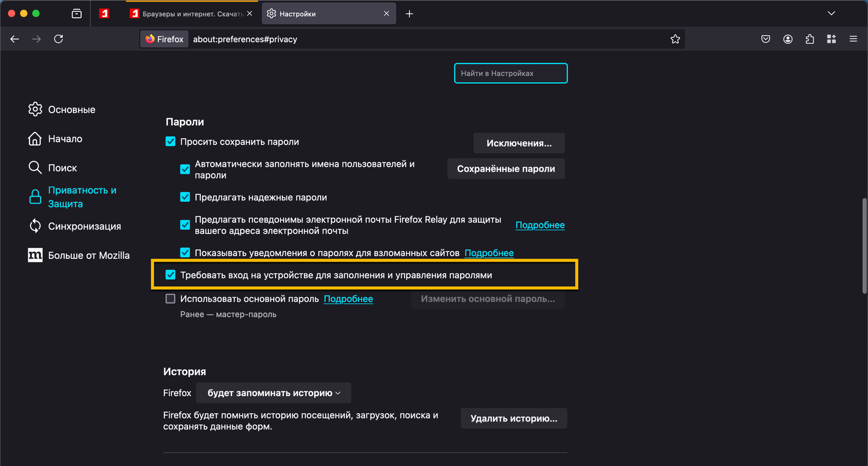Go back with the back arrow
The height and width of the screenshot is (466, 868).
(x=15, y=39)
